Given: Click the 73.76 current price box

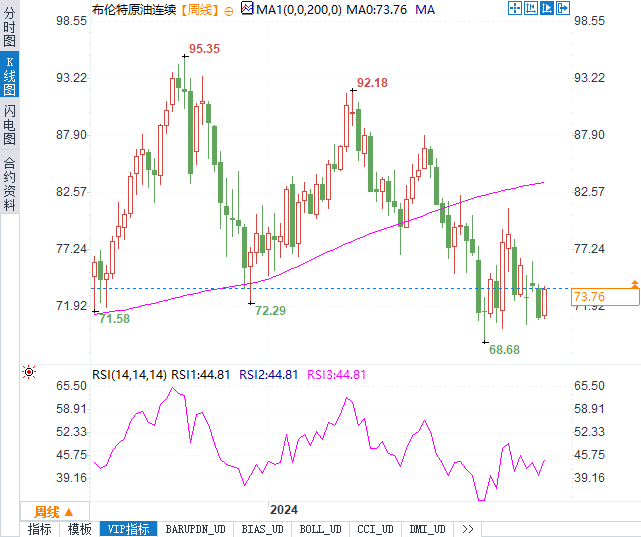Looking at the screenshot, I should point(605,297).
